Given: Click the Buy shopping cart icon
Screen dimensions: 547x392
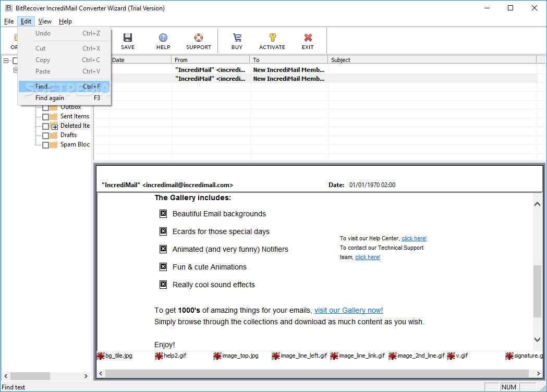Looking at the screenshot, I should [x=237, y=38].
